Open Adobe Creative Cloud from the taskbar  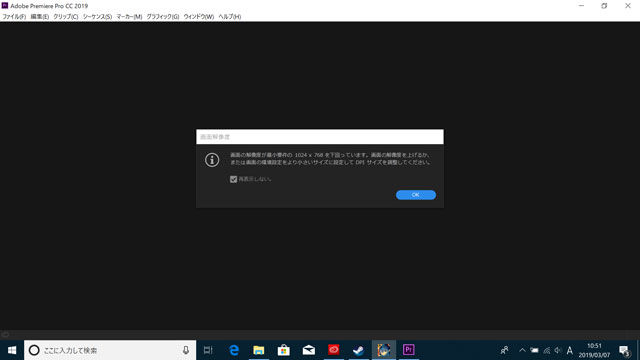[x=333, y=350]
